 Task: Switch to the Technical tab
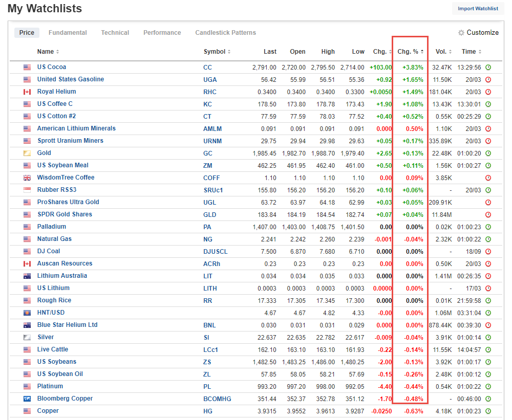(115, 33)
